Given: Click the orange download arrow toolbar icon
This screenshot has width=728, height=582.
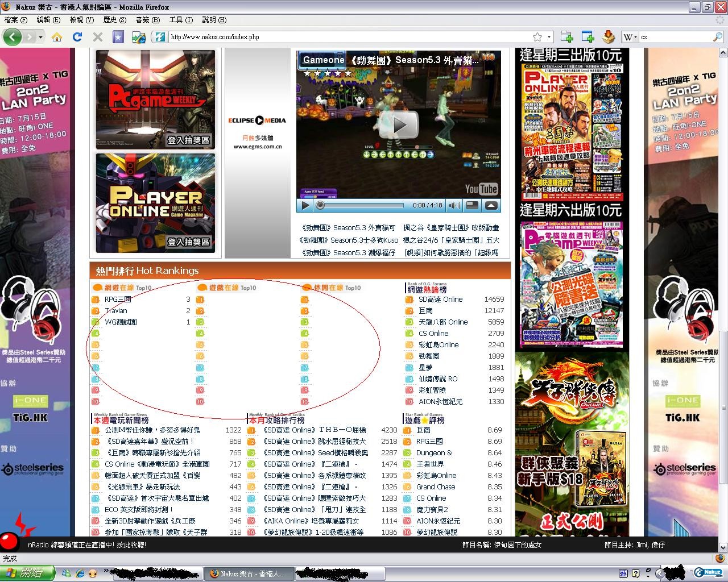Looking at the screenshot, I should (608, 37).
